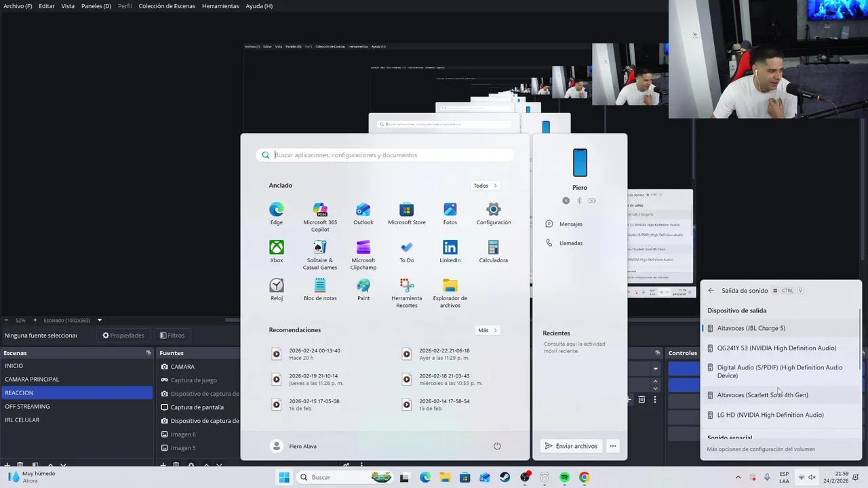Open the Archivo (F) menu
This screenshot has height=488, width=868.
tap(18, 6)
